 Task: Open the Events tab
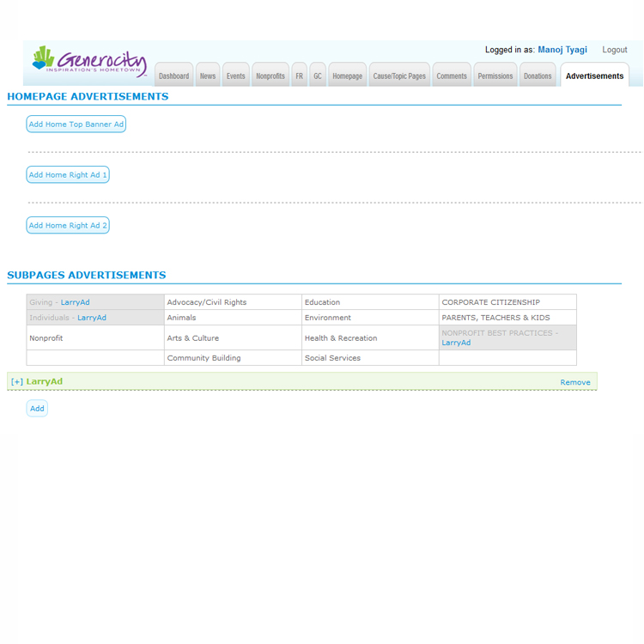pos(236,75)
